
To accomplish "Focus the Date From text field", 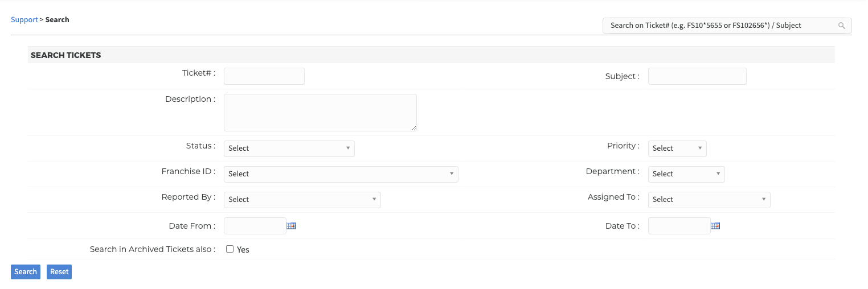I will 255,226.
